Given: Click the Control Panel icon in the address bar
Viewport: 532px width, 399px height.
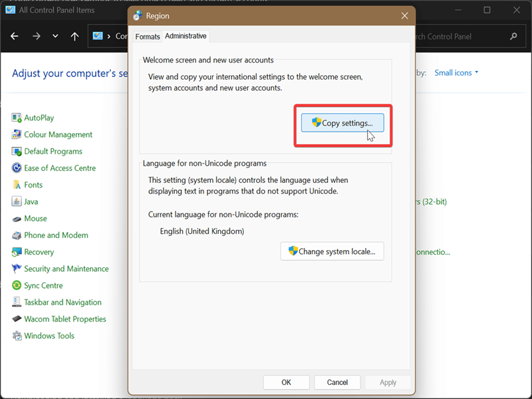Looking at the screenshot, I should 98,36.
